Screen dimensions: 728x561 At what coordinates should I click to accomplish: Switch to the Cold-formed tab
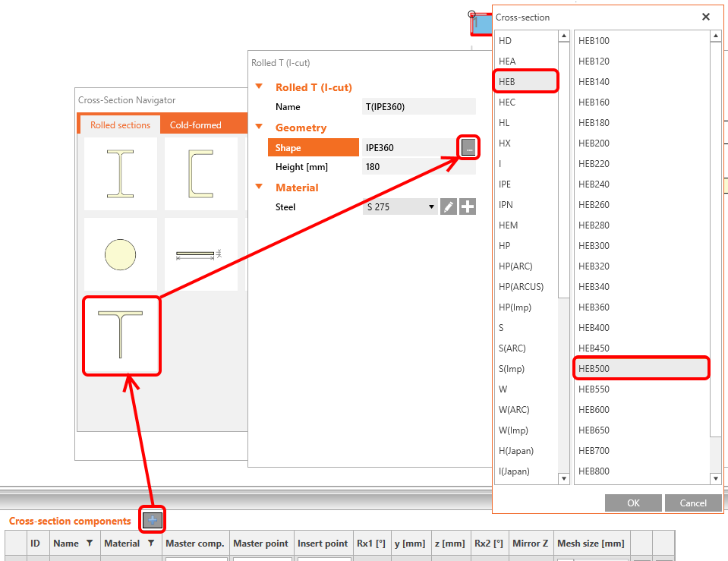pos(195,125)
